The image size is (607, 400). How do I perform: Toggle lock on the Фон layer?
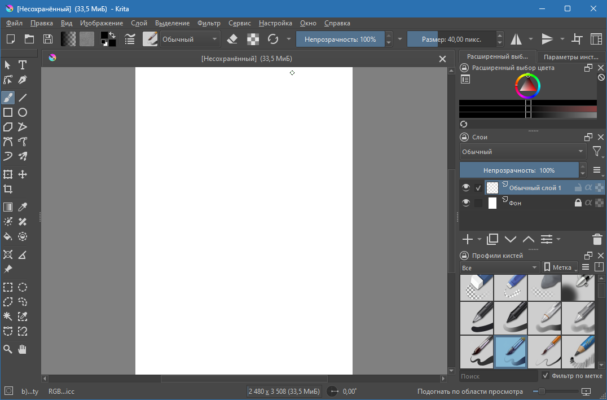coord(578,203)
